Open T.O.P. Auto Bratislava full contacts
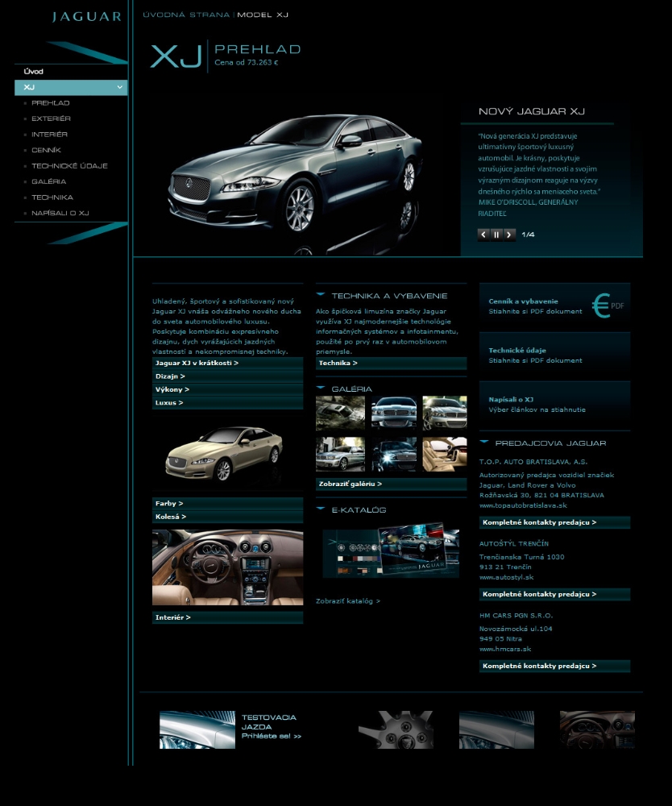Viewport: 672px width, 806px height. tap(554, 523)
